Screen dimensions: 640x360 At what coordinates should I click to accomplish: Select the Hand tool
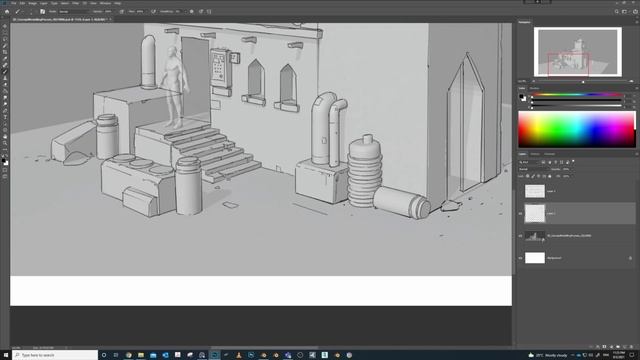[5, 137]
